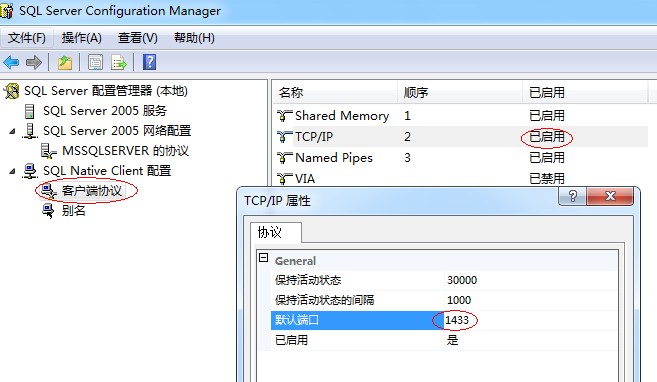Close the TCP/IP 属性 dialog

pyautogui.click(x=610, y=196)
